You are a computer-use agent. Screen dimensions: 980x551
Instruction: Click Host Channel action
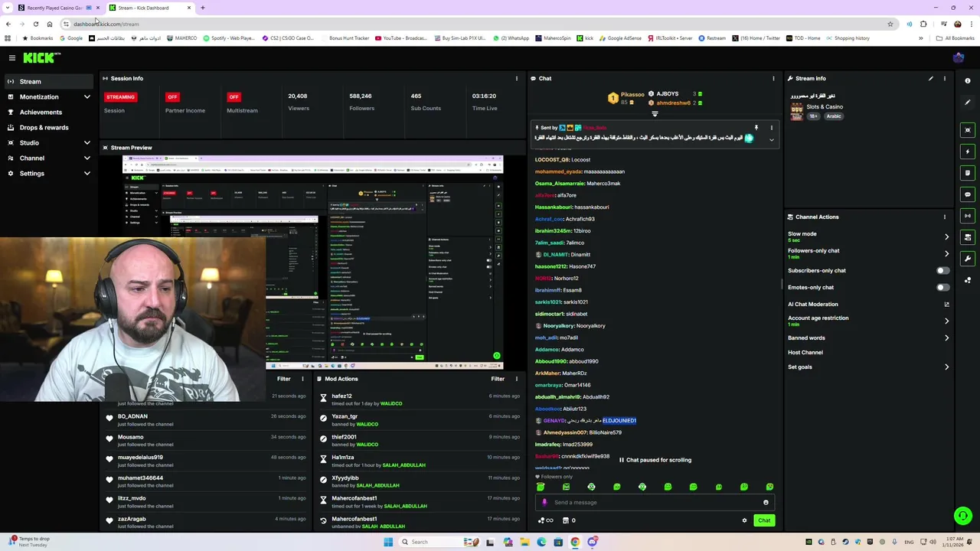point(805,353)
